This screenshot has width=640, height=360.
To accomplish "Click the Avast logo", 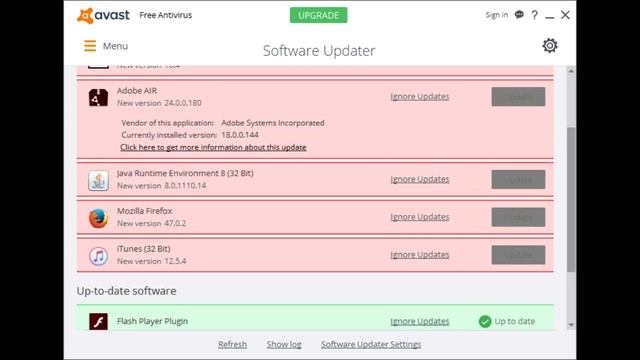I will [103, 16].
